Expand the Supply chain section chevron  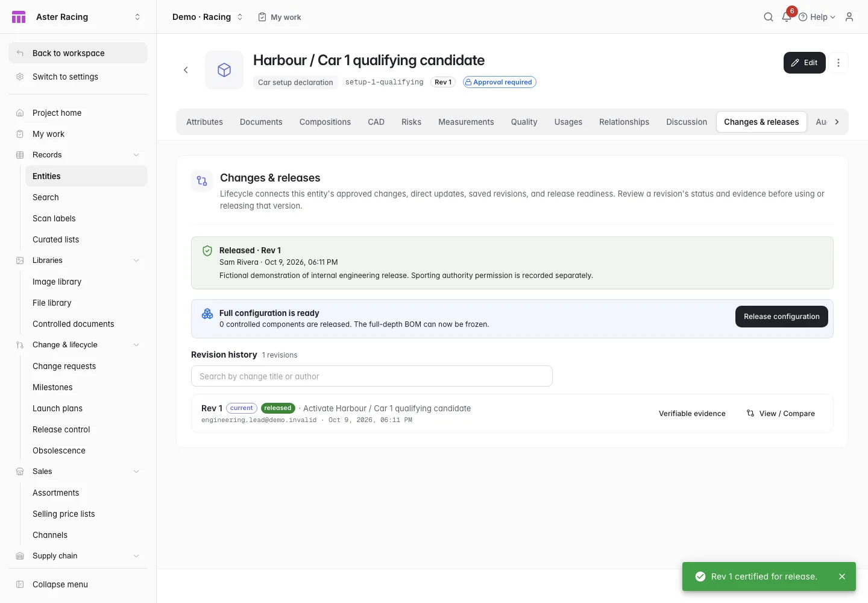(x=136, y=556)
